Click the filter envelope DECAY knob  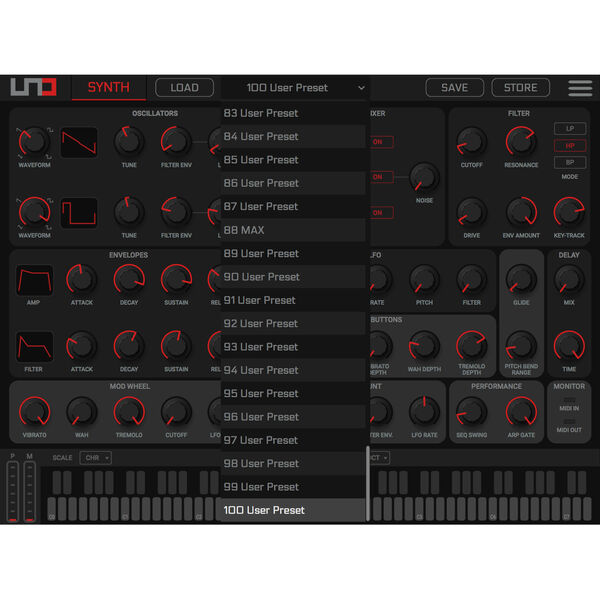(129, 346)
